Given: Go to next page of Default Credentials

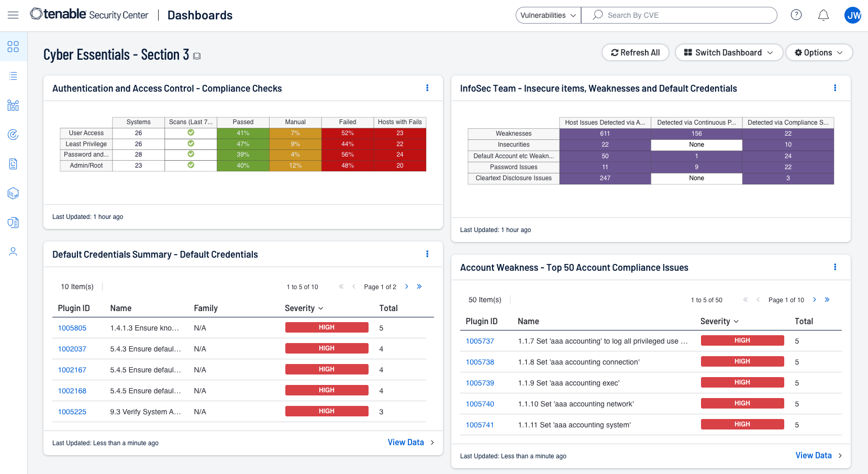Looking at the screenshot, I should pyautogui.click(x=407, y=286).
